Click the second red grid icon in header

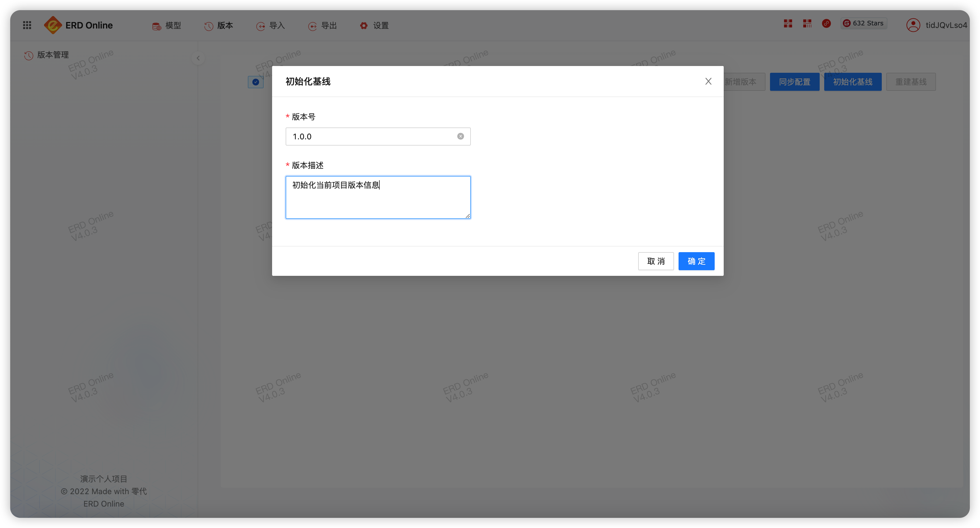(807, 23)
